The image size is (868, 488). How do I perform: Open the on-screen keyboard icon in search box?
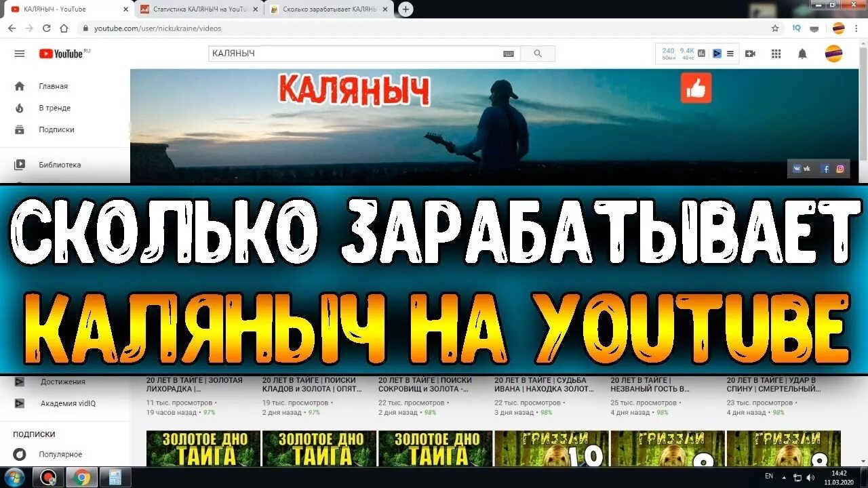[x=509, y=54]
